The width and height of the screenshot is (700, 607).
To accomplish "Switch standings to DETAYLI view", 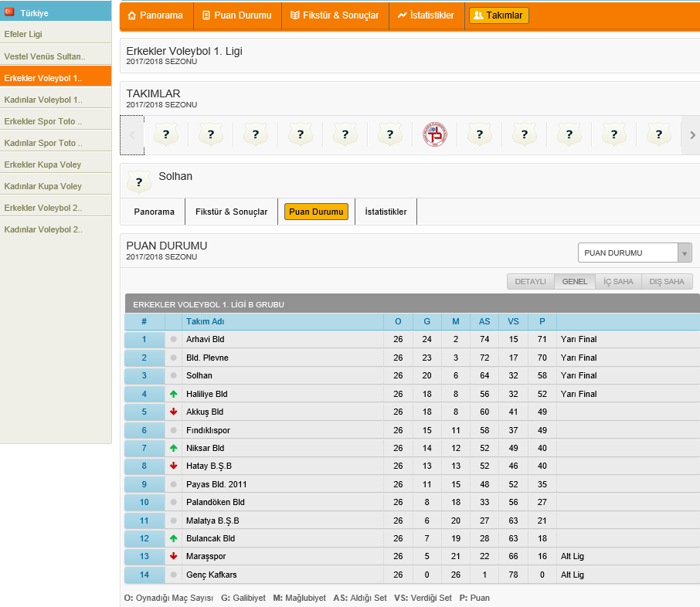I will pyautogui.click(x=530, y=282).
